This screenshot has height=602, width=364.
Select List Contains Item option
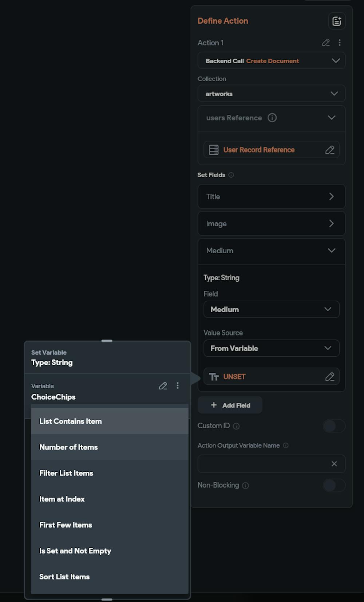click(x=109, y=421)
